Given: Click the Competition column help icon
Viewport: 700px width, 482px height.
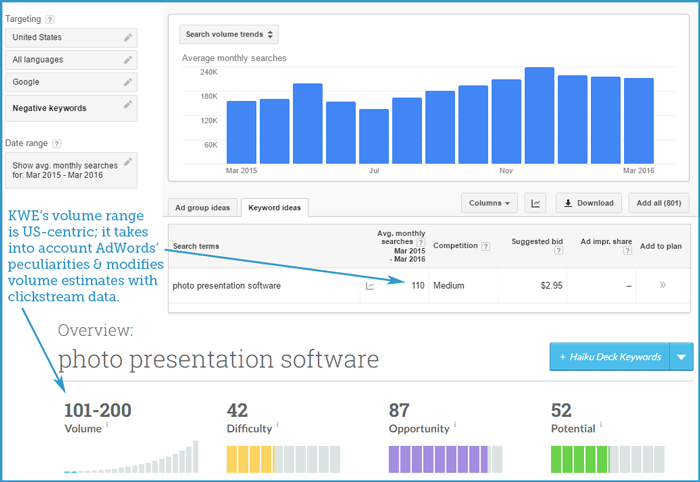Looking at the screenshot, I should point(485,246).
